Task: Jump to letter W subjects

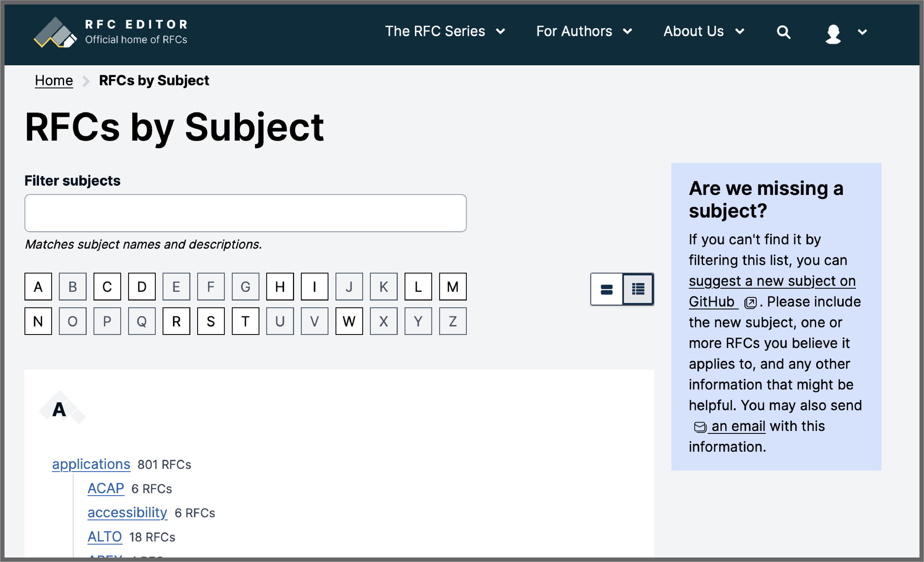Action: (x=349, y=321)
